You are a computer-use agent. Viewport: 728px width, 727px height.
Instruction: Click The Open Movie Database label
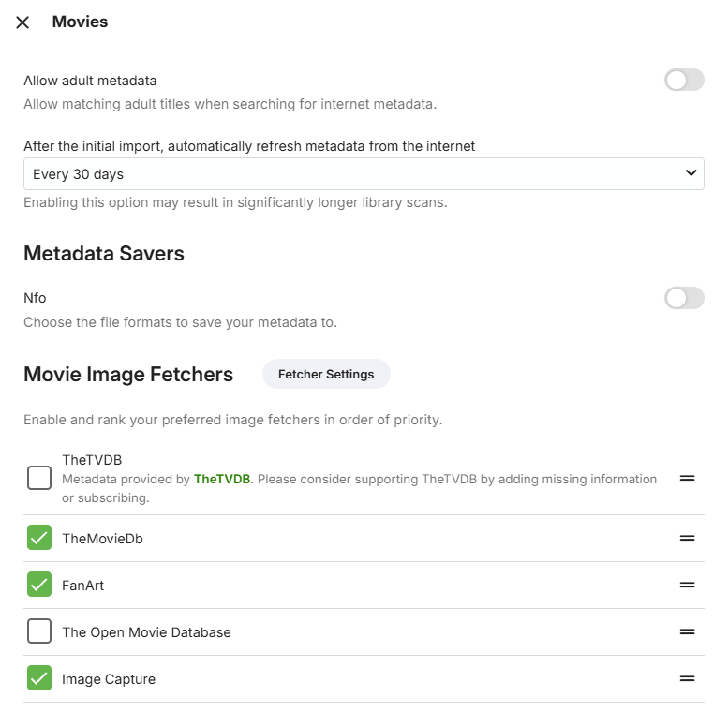[x=146, y=632]
